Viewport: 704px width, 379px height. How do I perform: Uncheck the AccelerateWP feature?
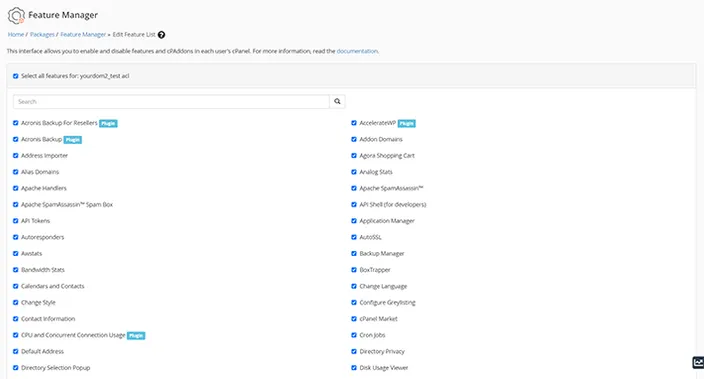click(x=354, y=123)
